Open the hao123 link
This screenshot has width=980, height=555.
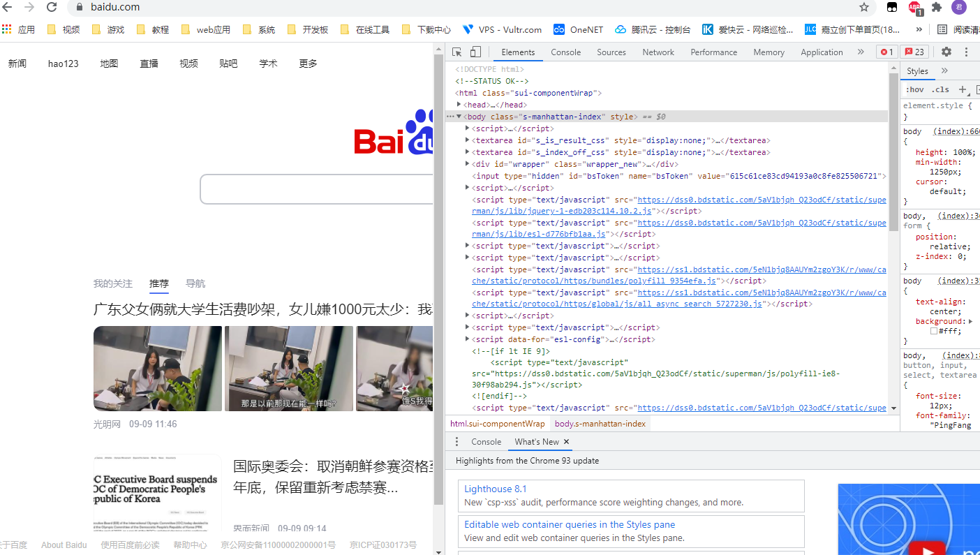point(64,64)
